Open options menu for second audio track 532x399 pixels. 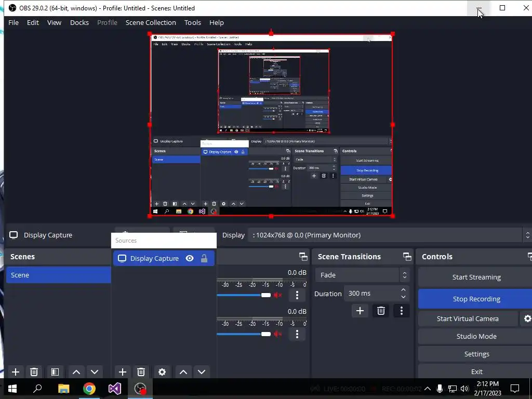click(x=297, y=334)
